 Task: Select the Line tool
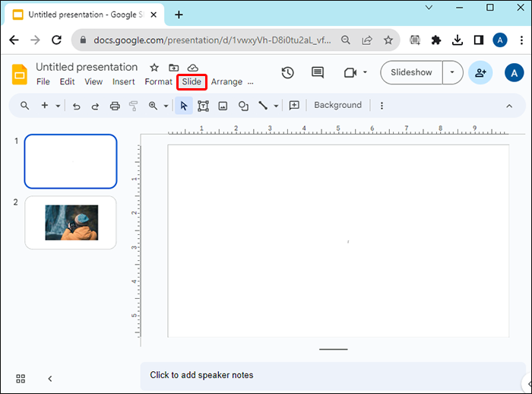[263, 106]
